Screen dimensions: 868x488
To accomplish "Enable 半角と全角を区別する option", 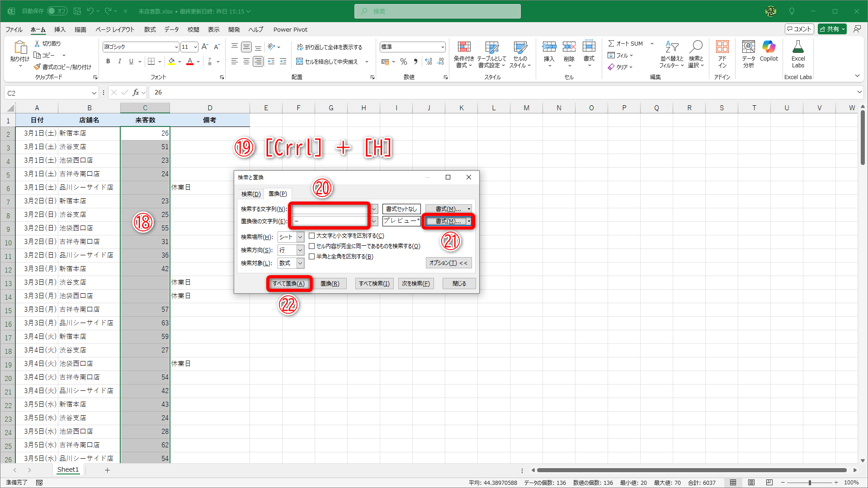I will (x=312, y=256).
